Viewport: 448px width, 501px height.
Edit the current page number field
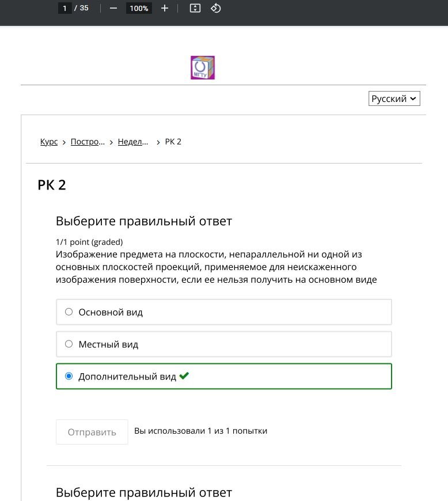tap(64, 8)
